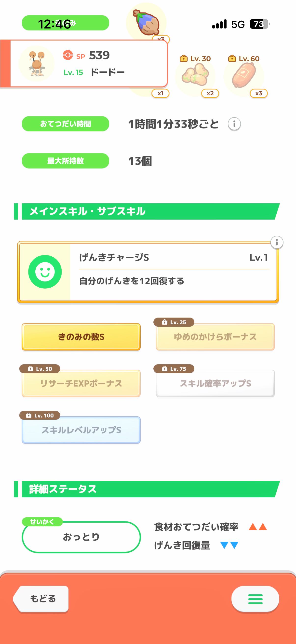
Task: Tap the locked スキル確率アップS sub skill
Action: click(215, 383)
